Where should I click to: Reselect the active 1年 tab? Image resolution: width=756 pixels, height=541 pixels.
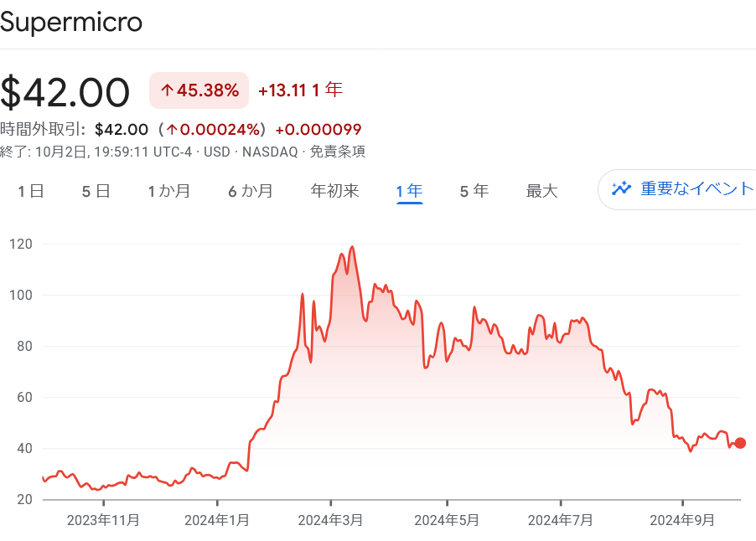[408, 191]
